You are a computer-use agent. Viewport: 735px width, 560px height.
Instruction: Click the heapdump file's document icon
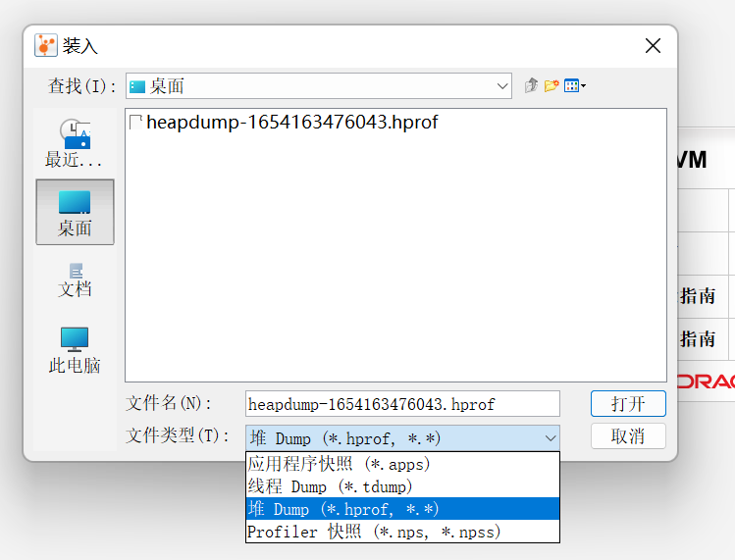[136, 123]
